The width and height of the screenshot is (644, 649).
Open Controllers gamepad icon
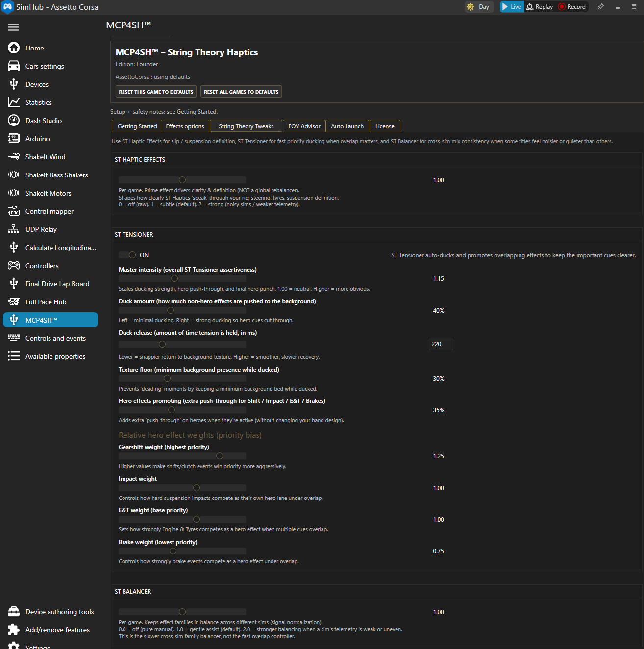14,266
